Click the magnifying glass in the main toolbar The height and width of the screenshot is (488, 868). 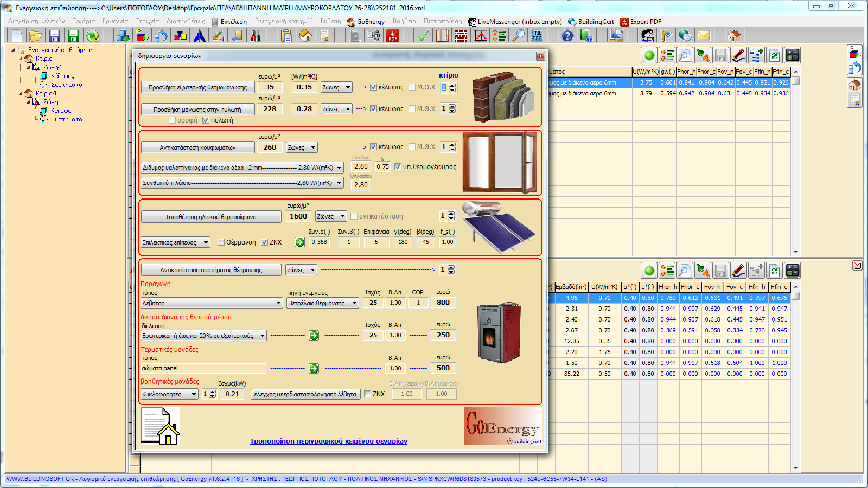(x=519, y=36)
